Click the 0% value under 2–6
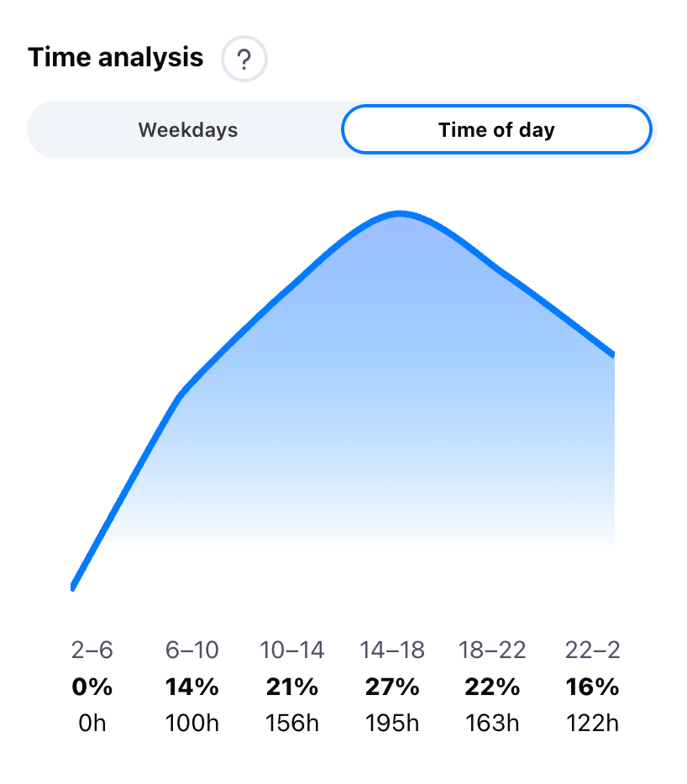687x784 pixels. click(92, 687)
